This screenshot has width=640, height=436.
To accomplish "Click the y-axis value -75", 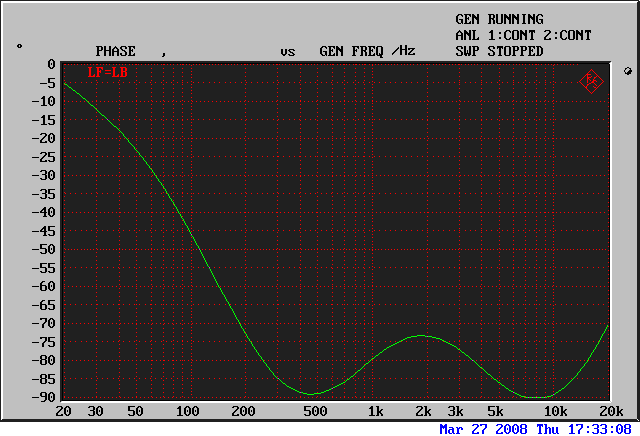I will click(44, 342).
